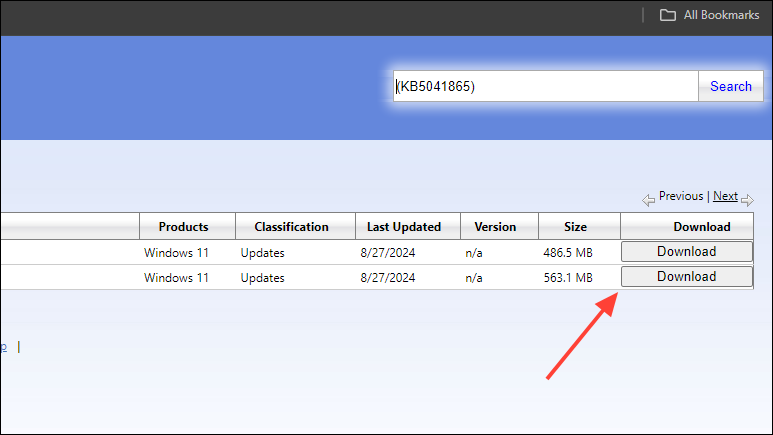Click the Next page arrow icon
Viewport: 773px width, 435px height.
(747, 200)
